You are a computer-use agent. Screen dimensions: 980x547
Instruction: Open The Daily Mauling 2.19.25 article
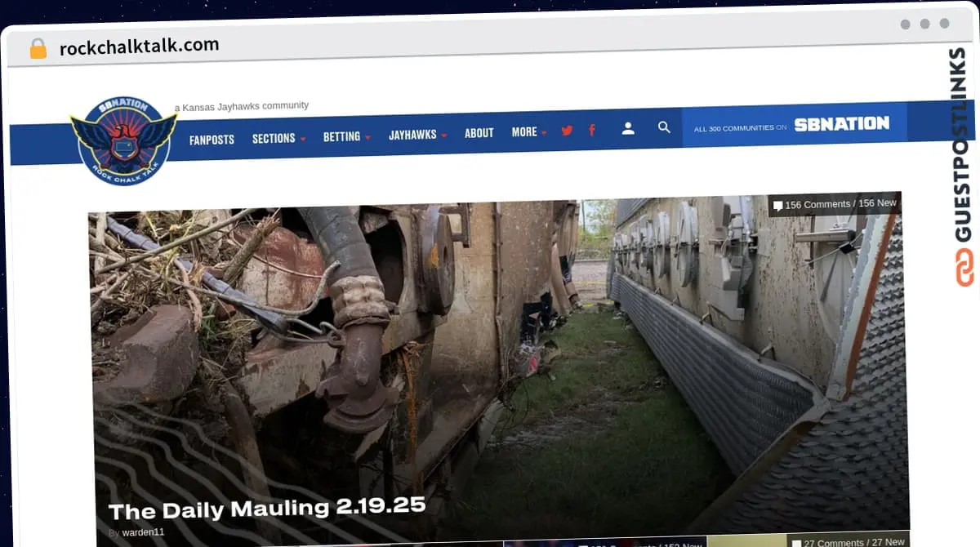[x=267, y=509]
